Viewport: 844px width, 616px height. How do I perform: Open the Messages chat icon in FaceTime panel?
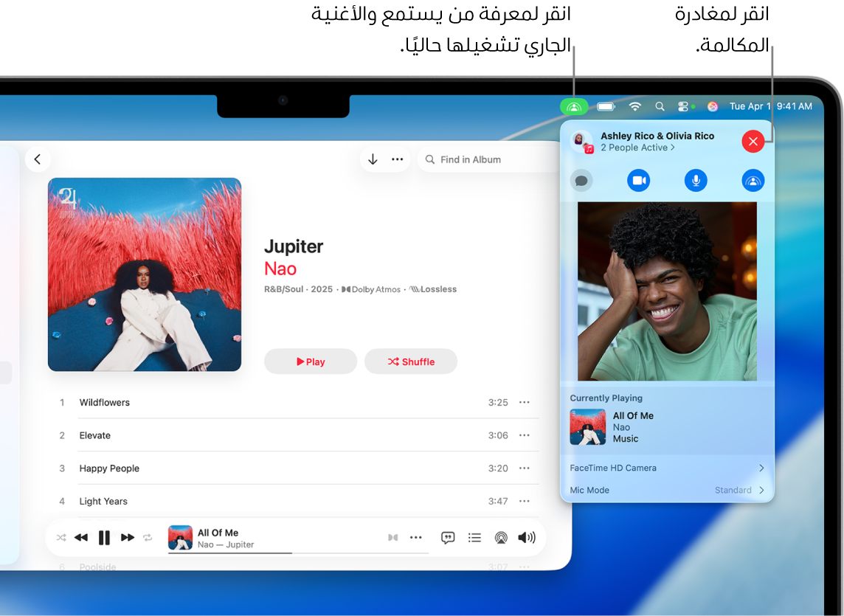coord(581,180)
